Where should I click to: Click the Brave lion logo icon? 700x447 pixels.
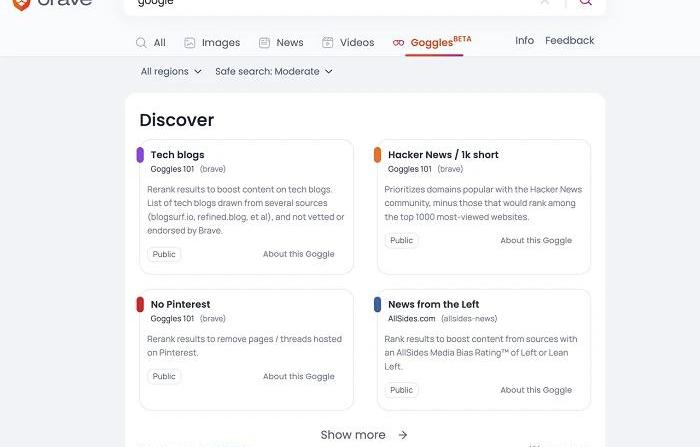point(20,4)
